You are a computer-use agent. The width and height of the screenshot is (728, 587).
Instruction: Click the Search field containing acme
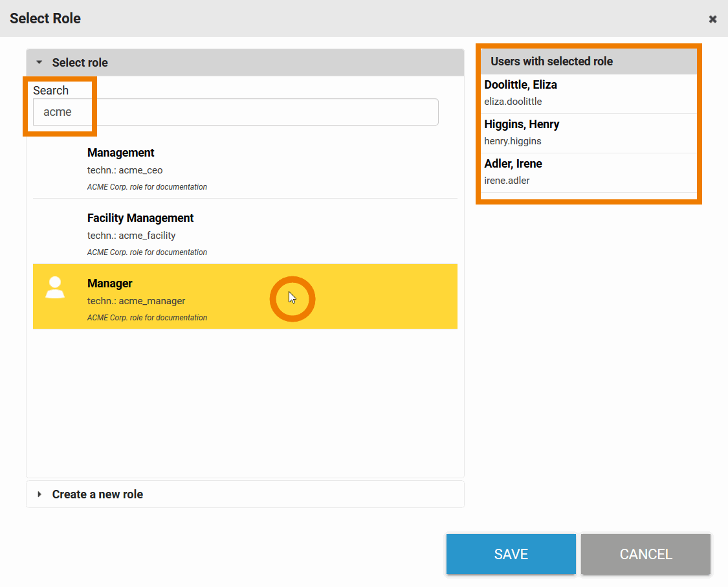pos(236,112)
